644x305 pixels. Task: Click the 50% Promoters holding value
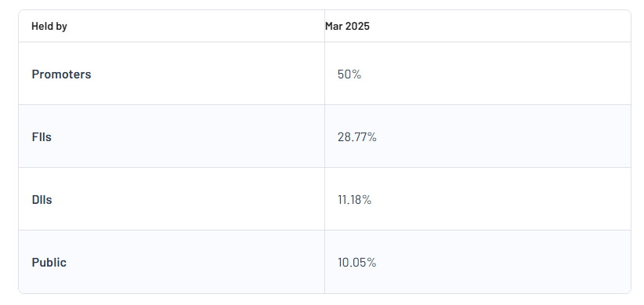[349, 74]
